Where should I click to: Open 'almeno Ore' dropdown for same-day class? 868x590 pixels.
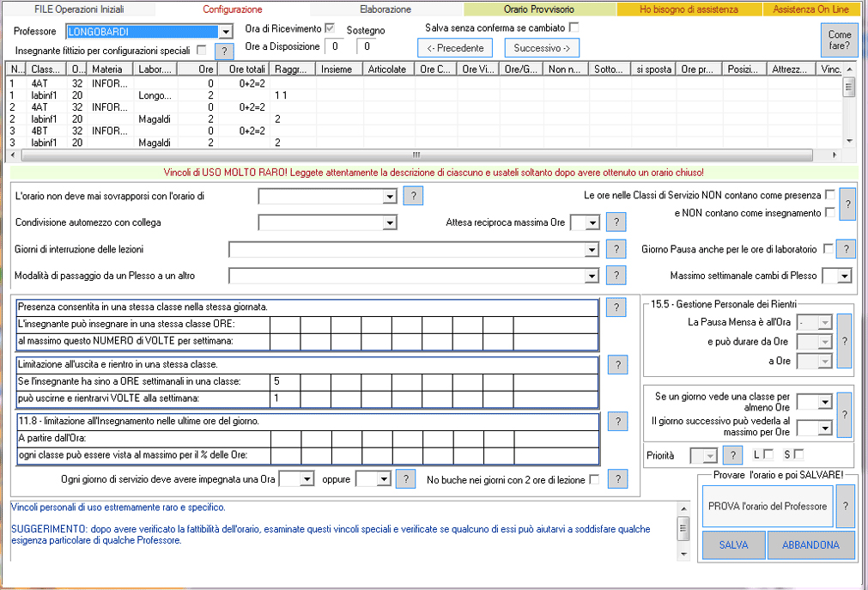(x=825, y=402)
